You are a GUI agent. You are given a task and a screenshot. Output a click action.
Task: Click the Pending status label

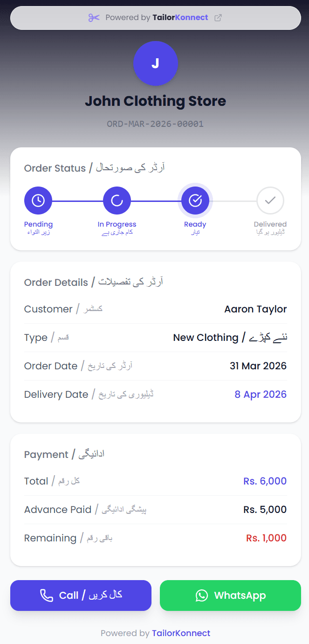[38, 224]
